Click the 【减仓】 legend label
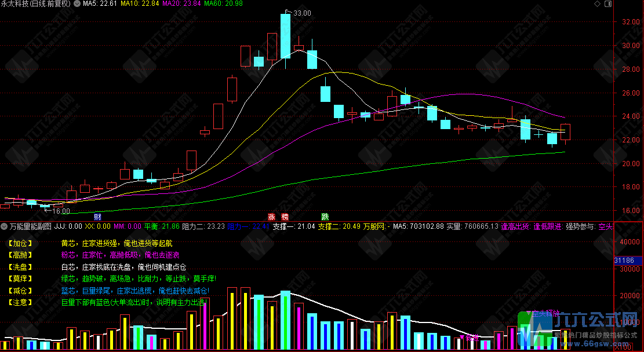Viewport: 644px width, 352px height. point(20,291)
